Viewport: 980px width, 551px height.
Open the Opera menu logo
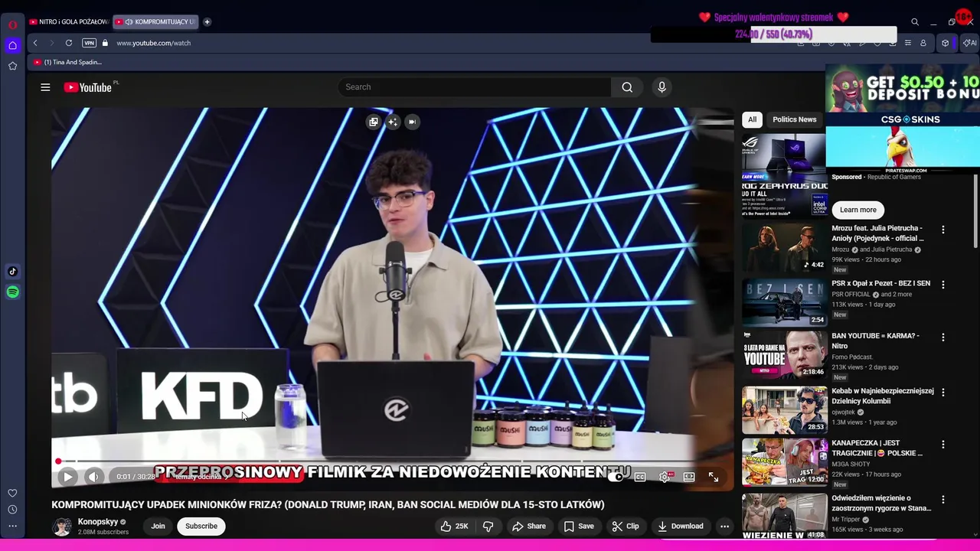point(12,24)
